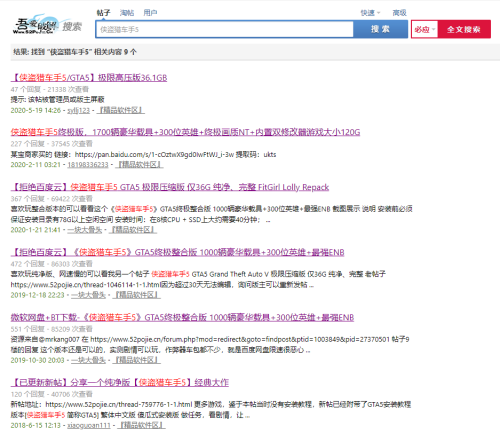Open author 一块大骨头 in 2019-12-18 result

[88, 295]
